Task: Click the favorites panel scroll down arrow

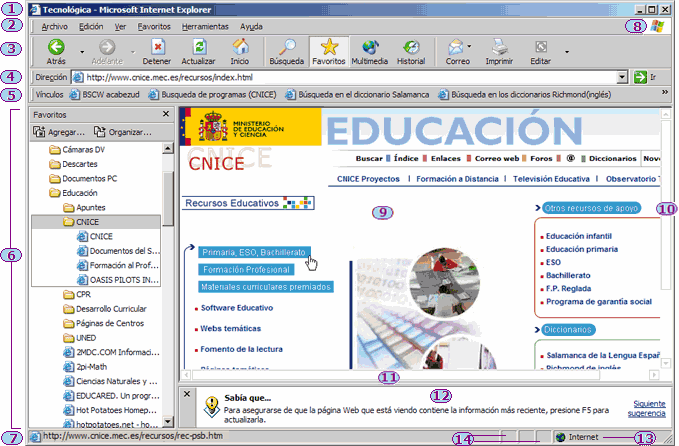Action: pyautogui.click(x=168, y=421)
